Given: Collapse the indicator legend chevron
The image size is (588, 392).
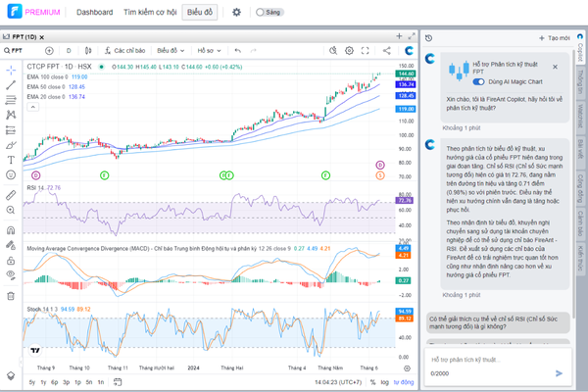Looking at the screenshot, I should 33,107.
